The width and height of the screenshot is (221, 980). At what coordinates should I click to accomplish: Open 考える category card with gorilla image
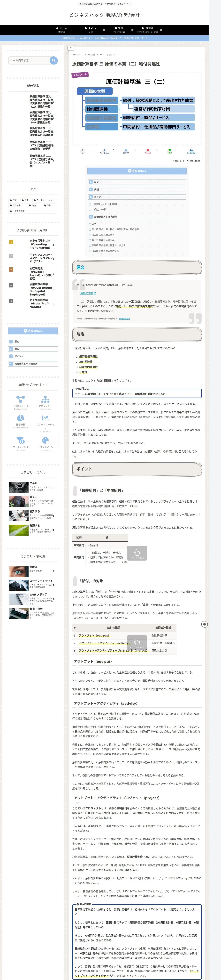pos(33,501)
